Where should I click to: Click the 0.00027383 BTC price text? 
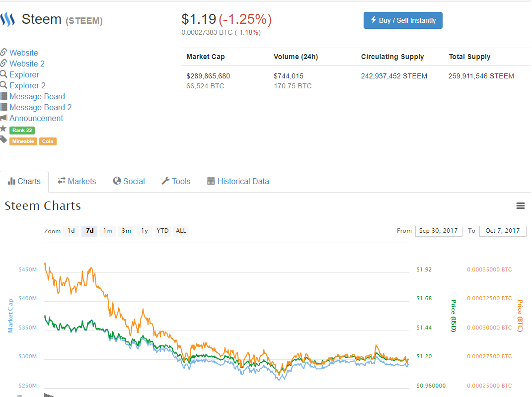[207, 33]
